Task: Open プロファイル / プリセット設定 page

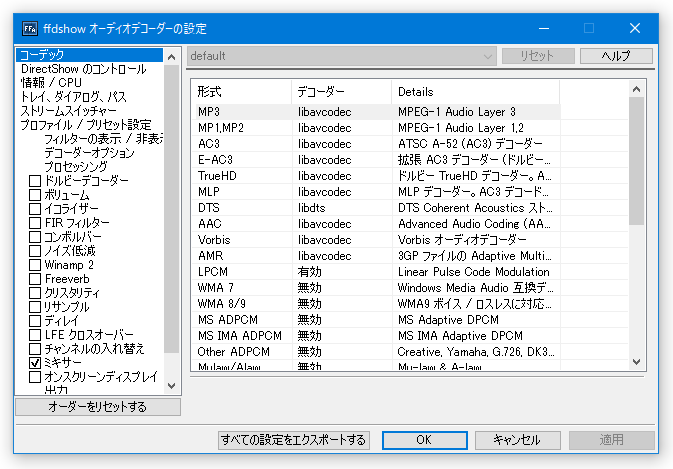Action: click(x=86, y=125)
